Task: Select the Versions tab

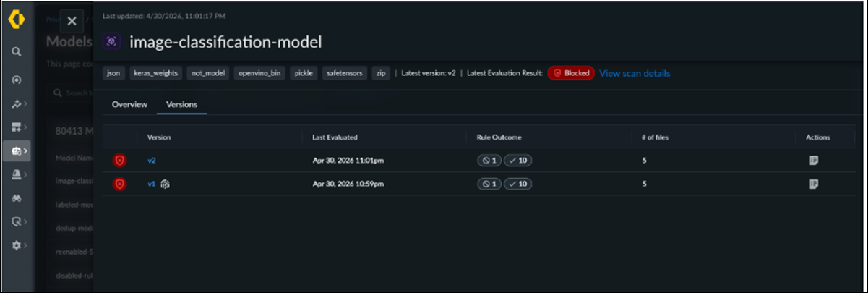Action: pyautogui.click(x=181, y=104)
